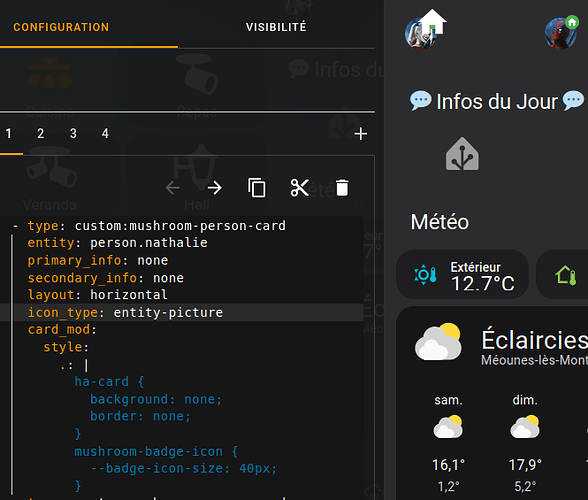Switch to the Visibilité tab

click(x=276, y=27)
